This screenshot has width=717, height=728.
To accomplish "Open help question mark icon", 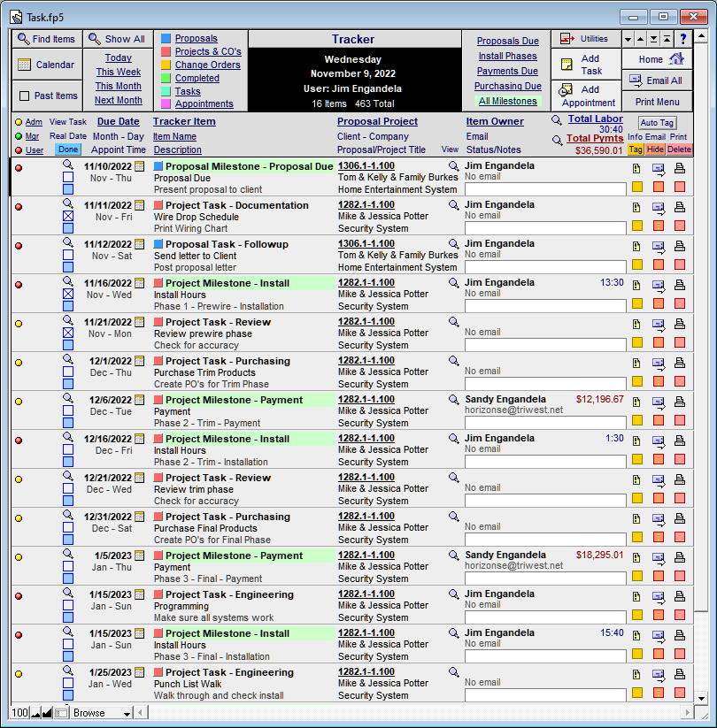I will (682, 39).
